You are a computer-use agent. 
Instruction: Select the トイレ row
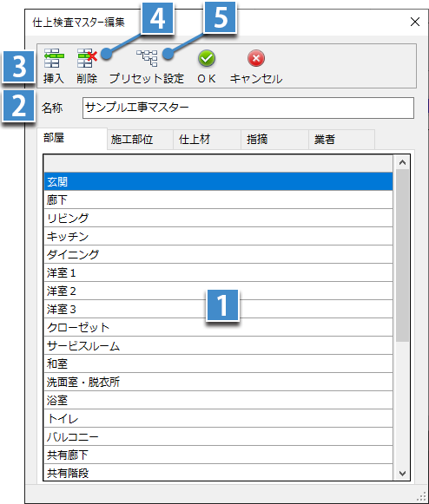[218, 418]
